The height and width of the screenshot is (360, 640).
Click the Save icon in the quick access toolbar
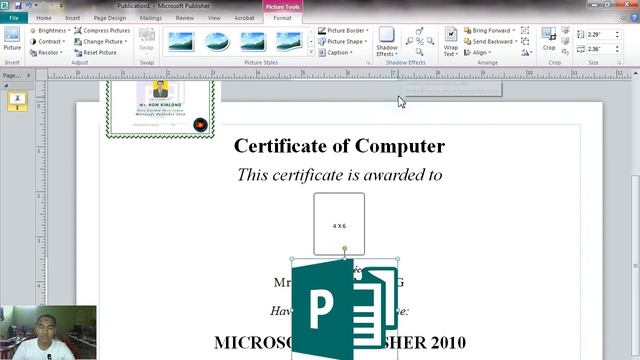(x=18, y=5)
